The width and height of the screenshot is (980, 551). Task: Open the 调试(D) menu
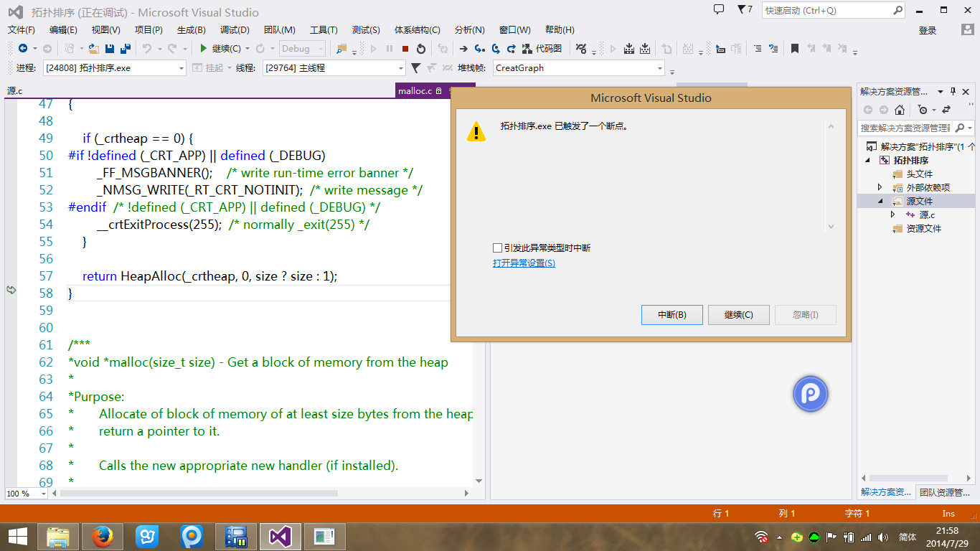point(235,29)
